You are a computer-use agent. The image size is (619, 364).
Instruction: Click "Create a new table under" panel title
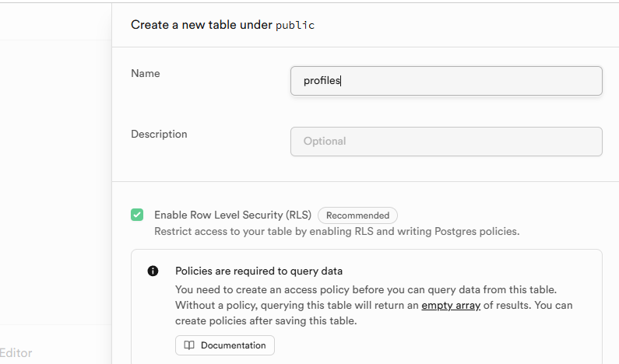[201, 25]
